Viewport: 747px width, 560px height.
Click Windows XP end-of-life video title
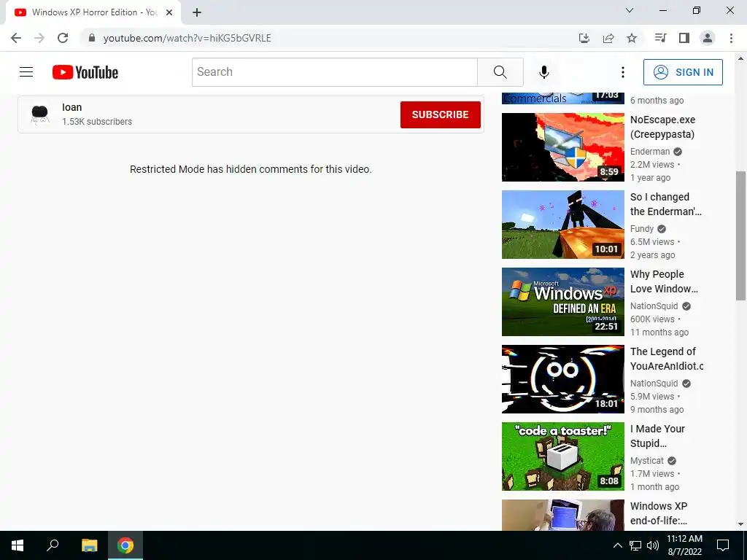pyautogui.click(x=659, y=513)
